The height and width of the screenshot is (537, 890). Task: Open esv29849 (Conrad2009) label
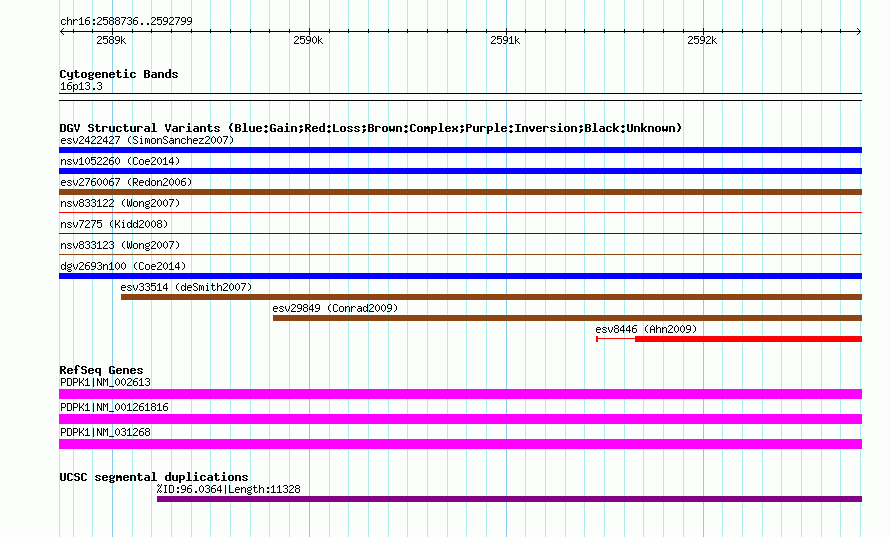335,308
